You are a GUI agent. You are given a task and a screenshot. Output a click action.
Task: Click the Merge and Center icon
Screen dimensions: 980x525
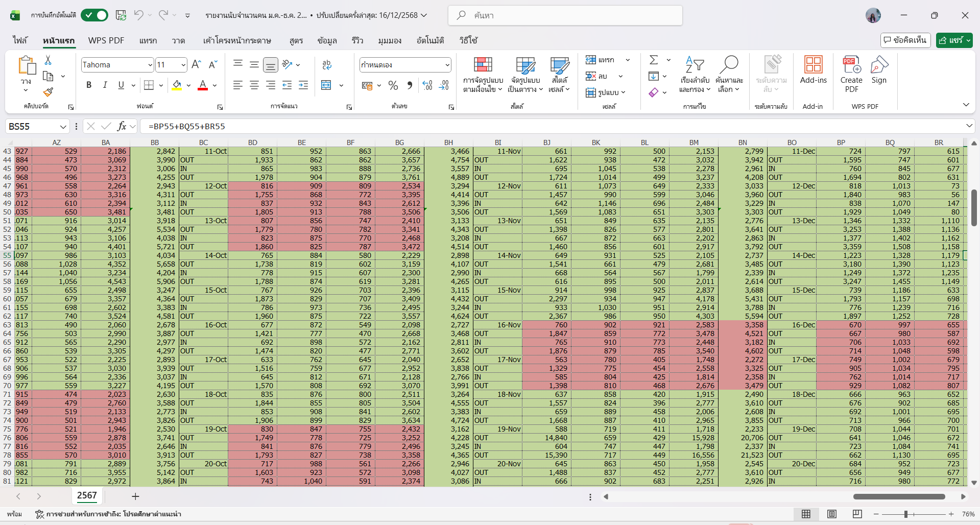[x=326, y=85]
